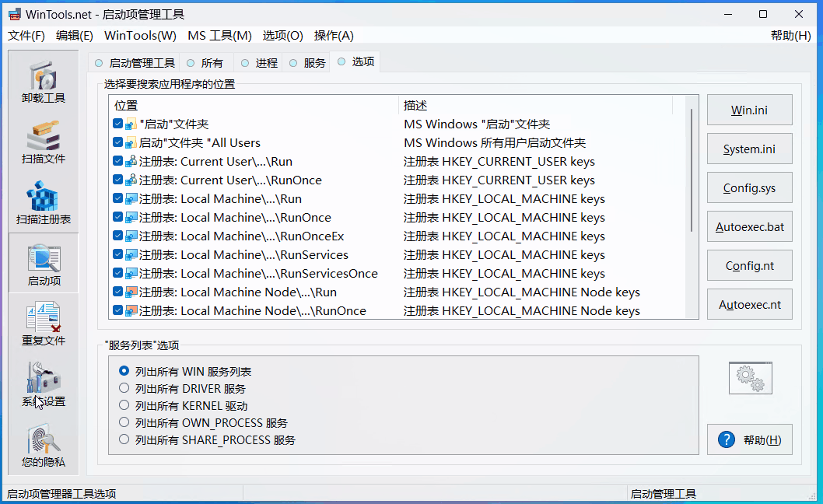Open the 您的隐私 privacy tool
The image size is (823, 504).
click(x=44, y=446)
